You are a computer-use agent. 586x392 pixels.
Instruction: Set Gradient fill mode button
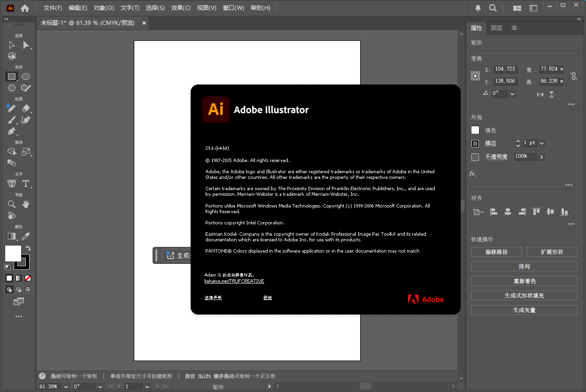[x=19, y=278]
